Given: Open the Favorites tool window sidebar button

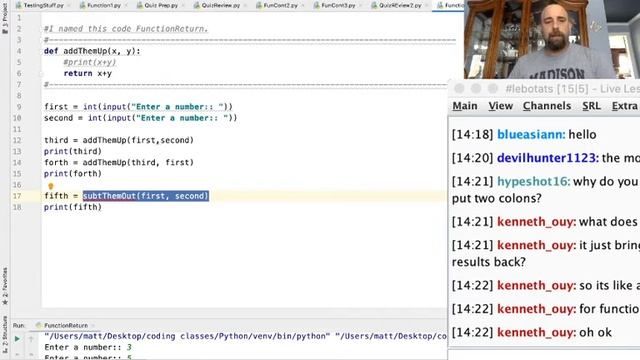Looking at the screenshot, I should pyautogui.click(x=4, y=286).
